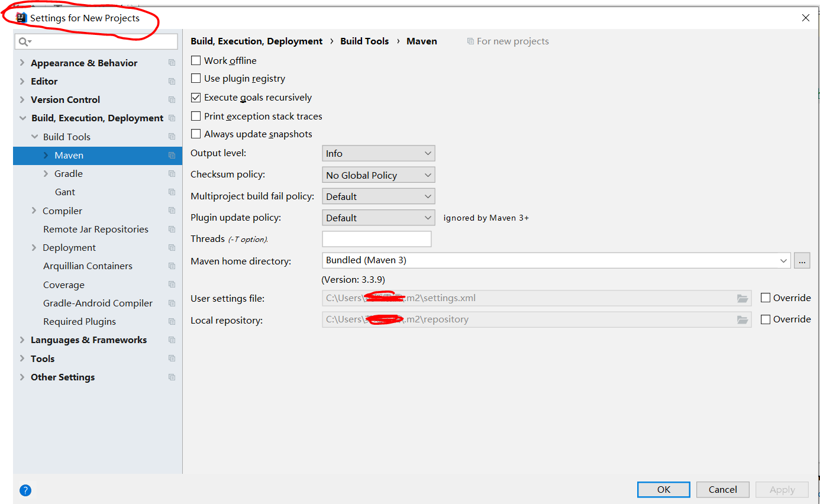Check Override for User settings file
This screenshot has height=504, width=820.
[x=766, y=298]
